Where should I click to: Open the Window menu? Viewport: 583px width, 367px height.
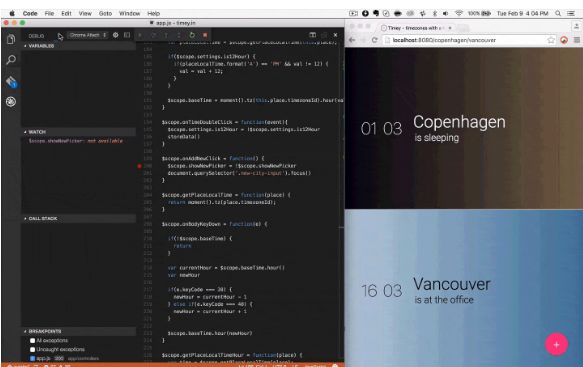tap(129, 13)
